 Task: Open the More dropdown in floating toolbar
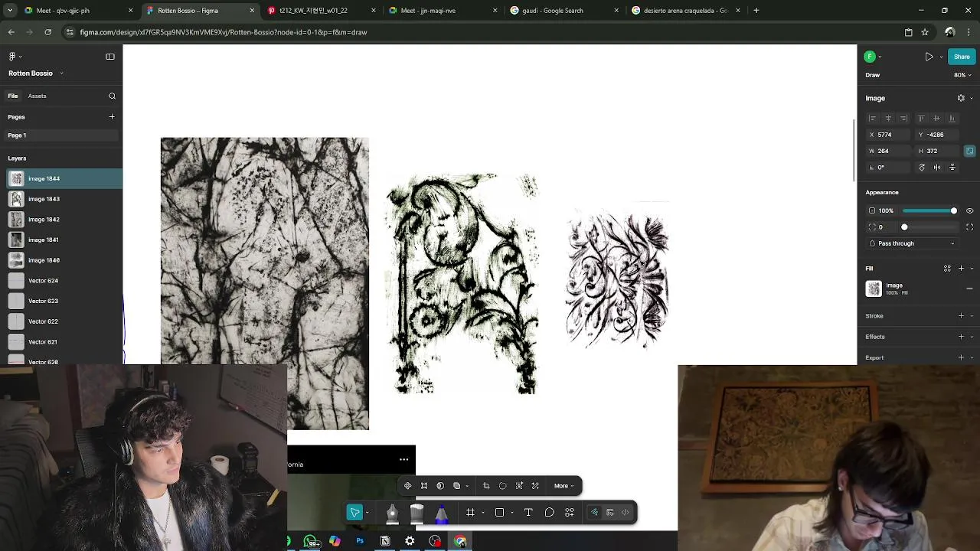[564, 486]
